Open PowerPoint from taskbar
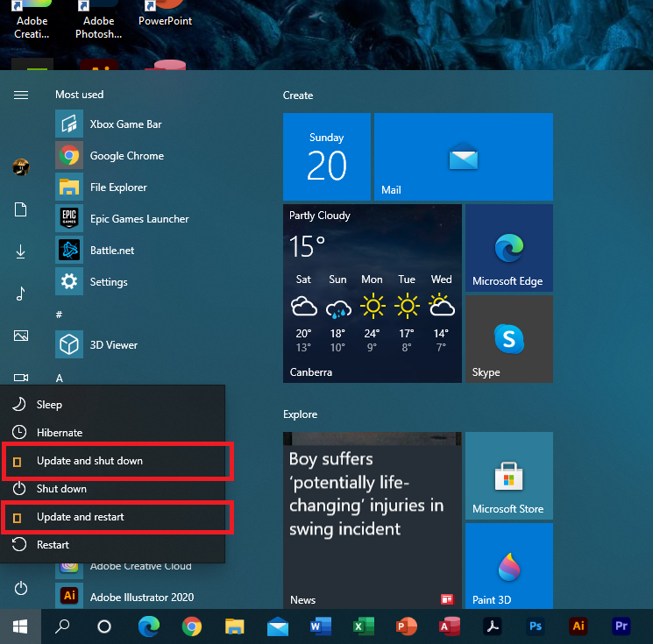Screen dimensions: 653x644 [x=407, y=626]
